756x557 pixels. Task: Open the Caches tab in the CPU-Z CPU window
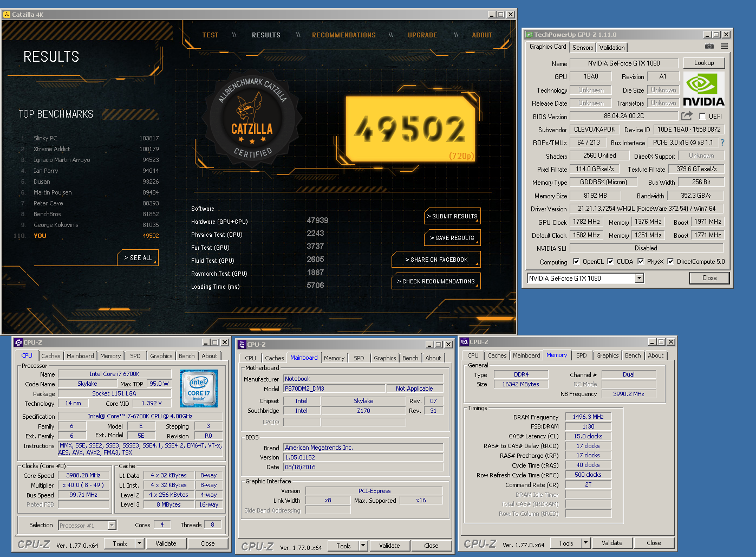pos(51,356)
